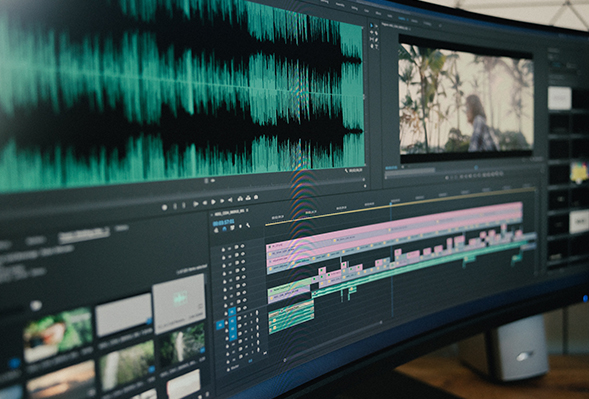
Task: Click the blue active workspace tab at top
Action: coord(402,19)
